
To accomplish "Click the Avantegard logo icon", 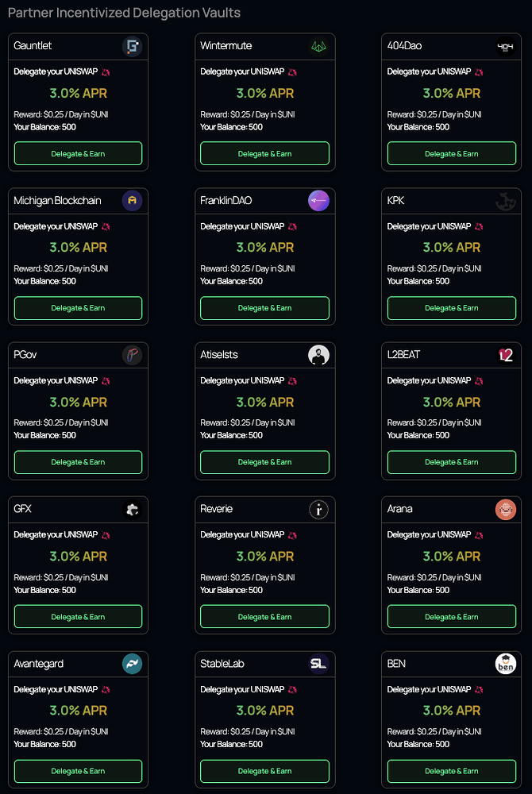I will (x=133, y=664).
